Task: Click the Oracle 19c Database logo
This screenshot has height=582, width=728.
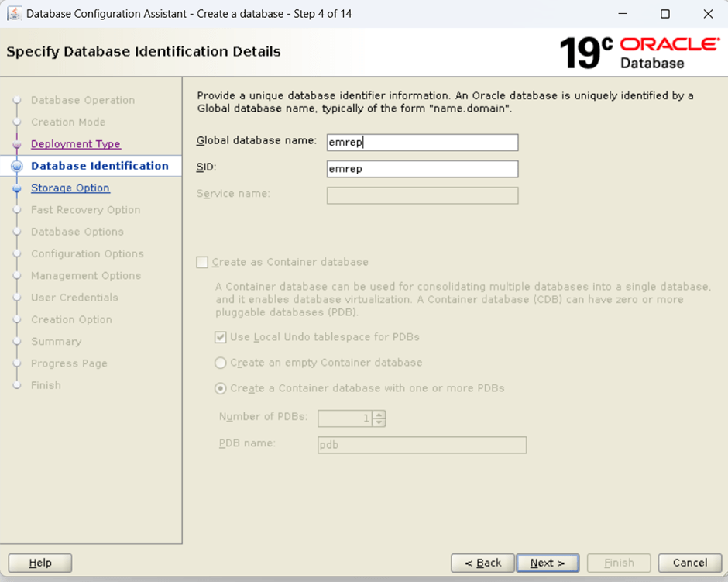Action: click(x=639, y=53)
